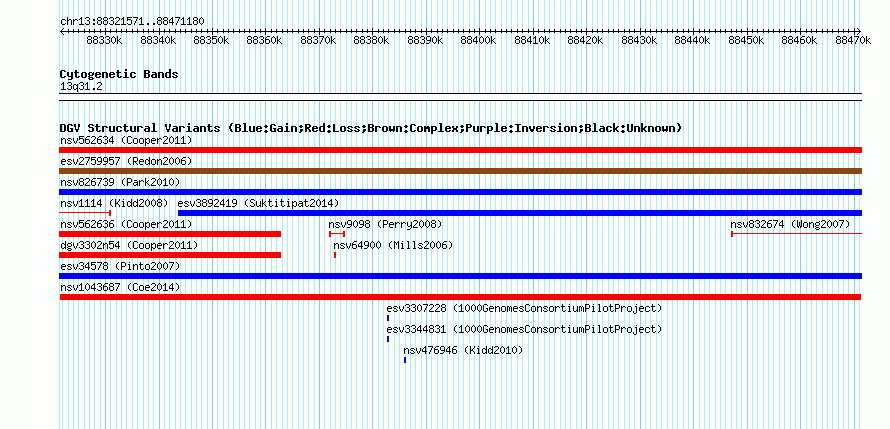Click the red bar under nsv562636 label
Viewport: 890px width, 429px height.
coord(170,234)
